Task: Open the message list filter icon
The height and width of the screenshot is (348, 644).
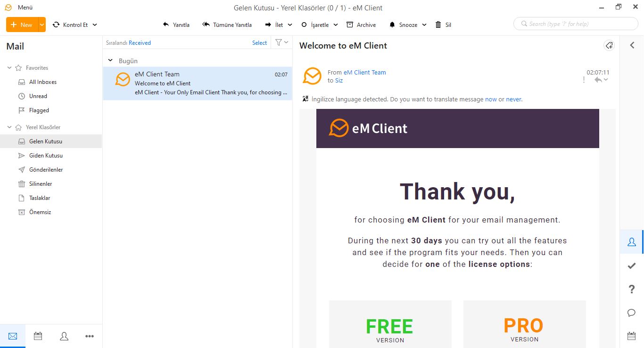Action: pyautogui.click(x=279, y=42)
